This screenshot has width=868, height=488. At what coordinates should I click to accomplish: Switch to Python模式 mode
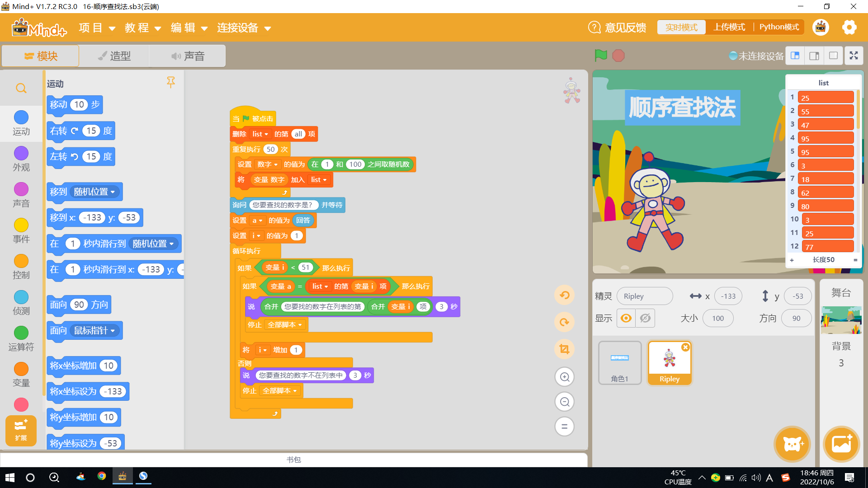pyautogui.click(x=779, y=28)
